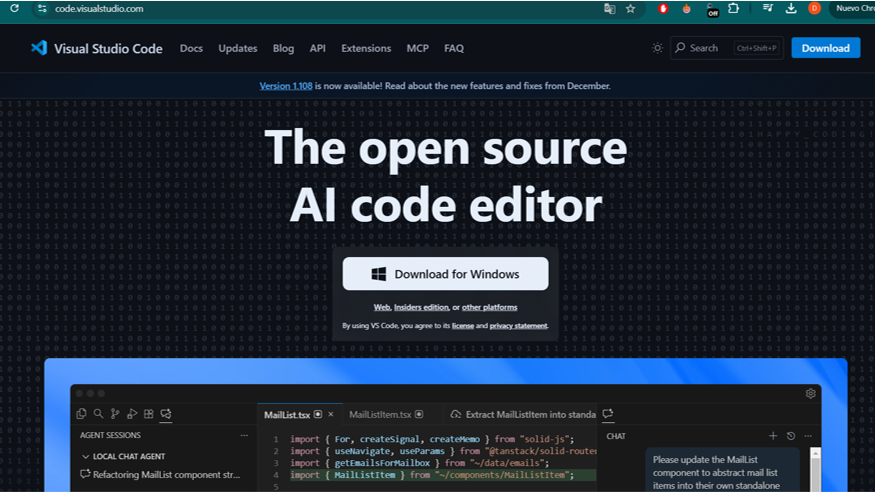Screen dimensions: 875x492
Task: Open the Version 1.108 link
Action: pos(286,86)
